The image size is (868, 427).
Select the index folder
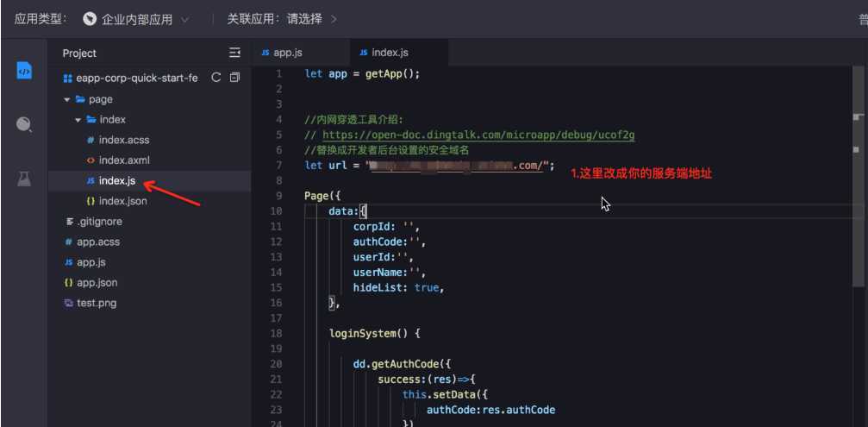coord(112,120)
